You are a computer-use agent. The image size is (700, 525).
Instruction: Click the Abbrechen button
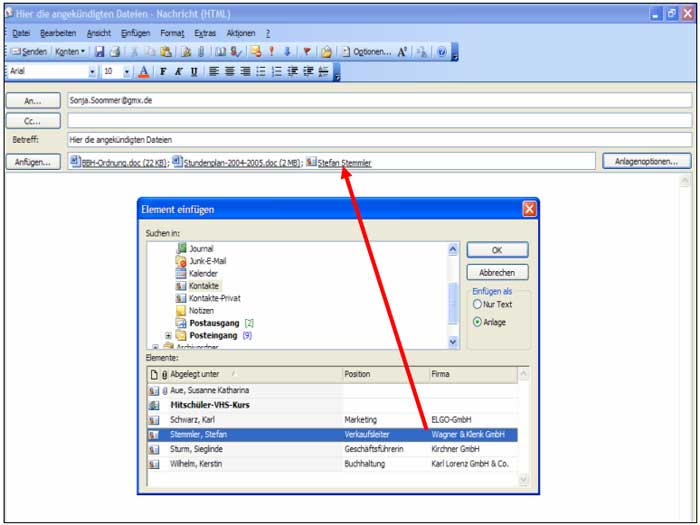point(497,272)
